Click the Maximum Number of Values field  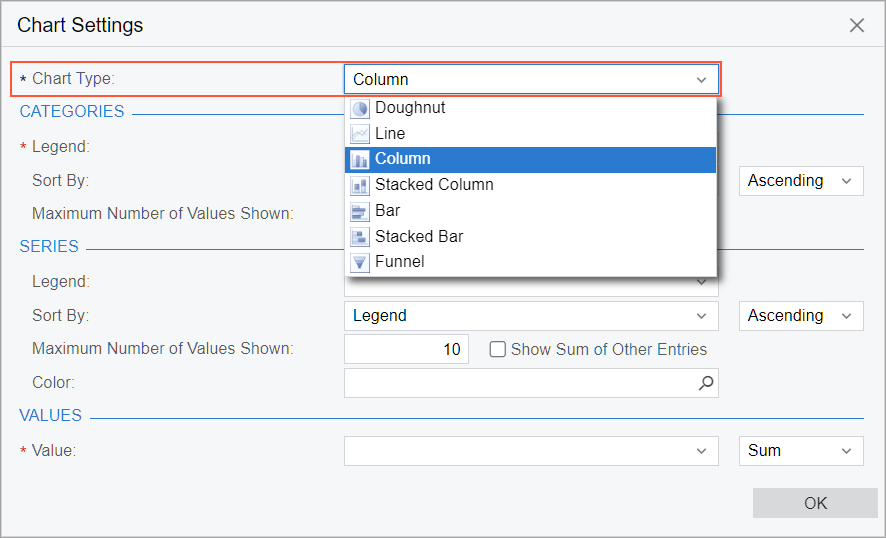point(406,350)
